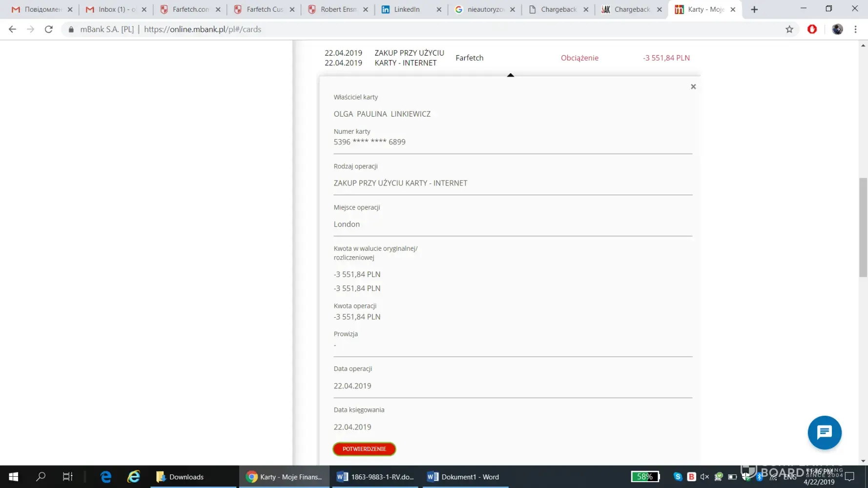Viewport: 868px width, 488px height.
Task: Close the LinkedIn tab
Action: pyautogui.click(x=439, y=9)
